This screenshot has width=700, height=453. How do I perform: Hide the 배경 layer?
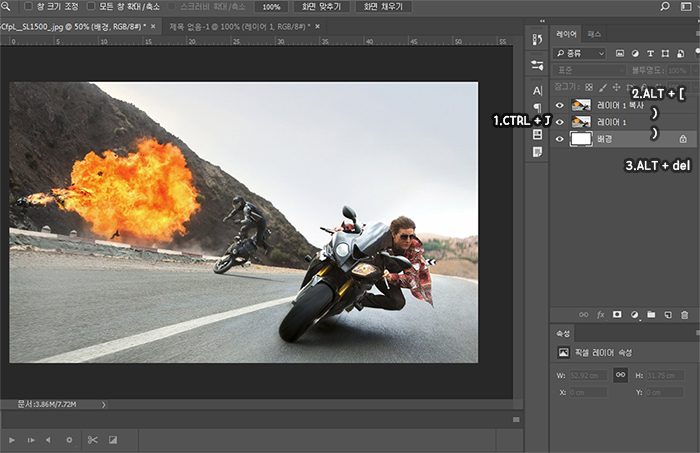click(560, 139)
